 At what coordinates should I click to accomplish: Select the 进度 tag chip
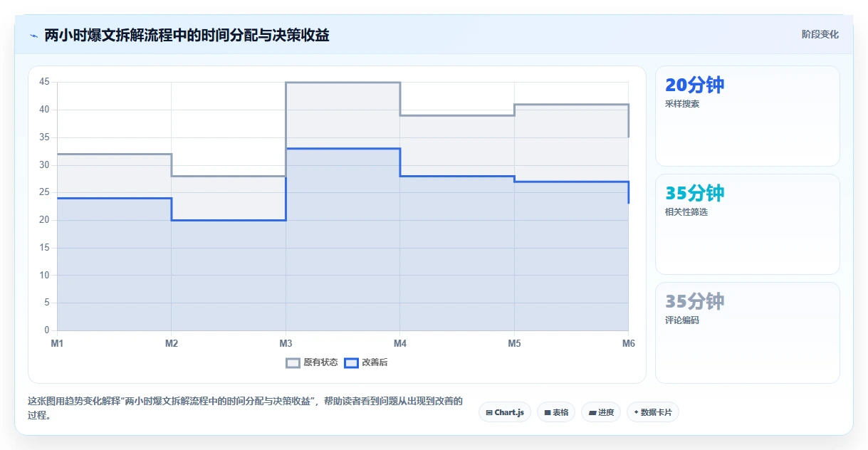coord(601,412)
